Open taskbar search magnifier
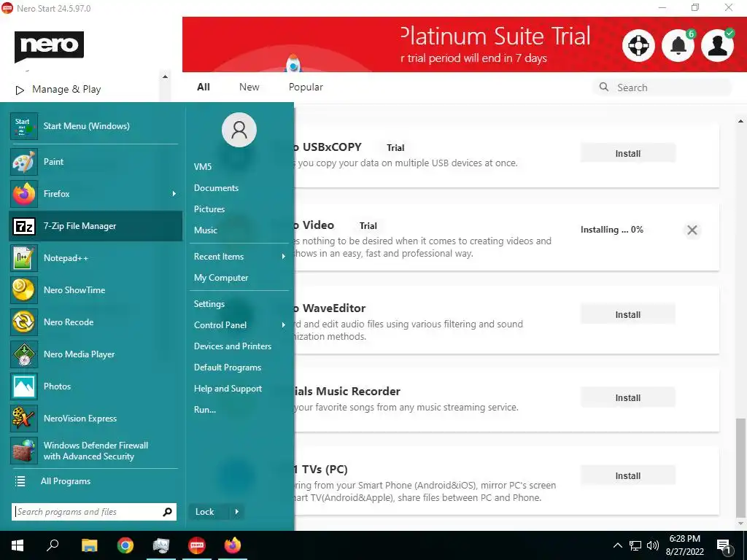Image resolution: width=747 pixels, height=560 pixels. click(53, 545)
